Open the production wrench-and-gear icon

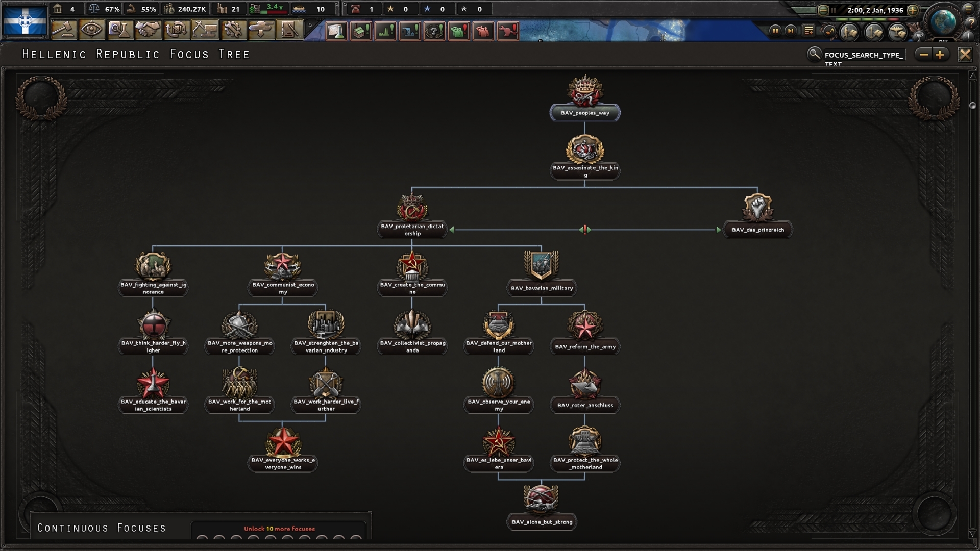coord(233,30)
